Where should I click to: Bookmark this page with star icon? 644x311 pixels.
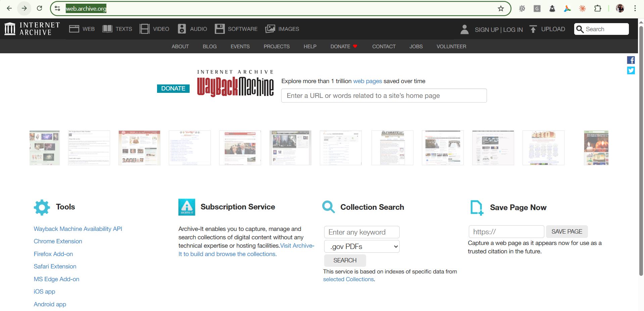(501, 9)
